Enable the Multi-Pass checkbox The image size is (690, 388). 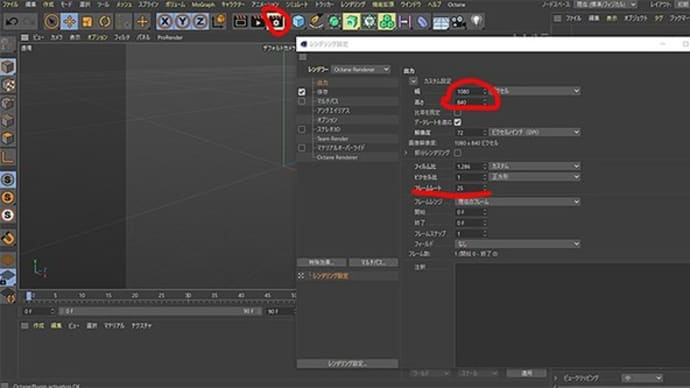[x=301, y=101]
